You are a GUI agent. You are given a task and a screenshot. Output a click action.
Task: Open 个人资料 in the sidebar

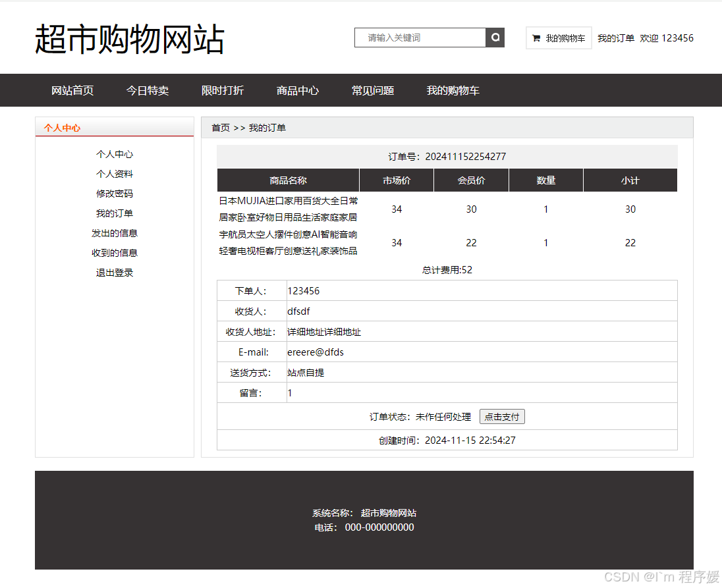click(x=115, y=174)
